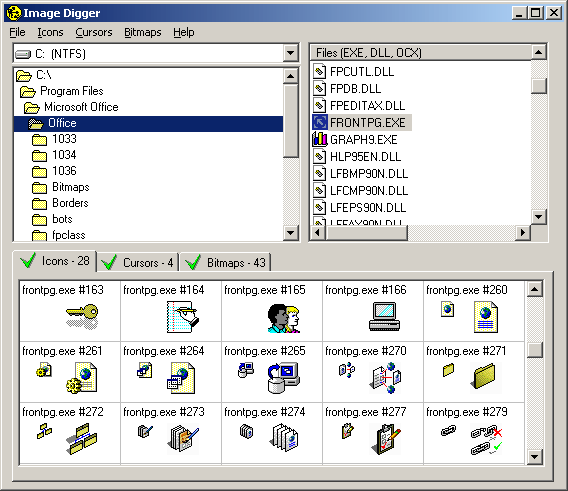Select large yellow folder icon #271
568x491 pixels.
[484, 376]
